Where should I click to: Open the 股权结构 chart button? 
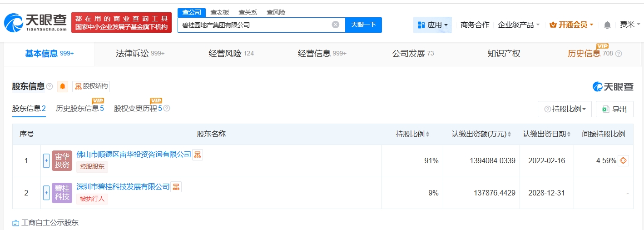click(91, 86)
